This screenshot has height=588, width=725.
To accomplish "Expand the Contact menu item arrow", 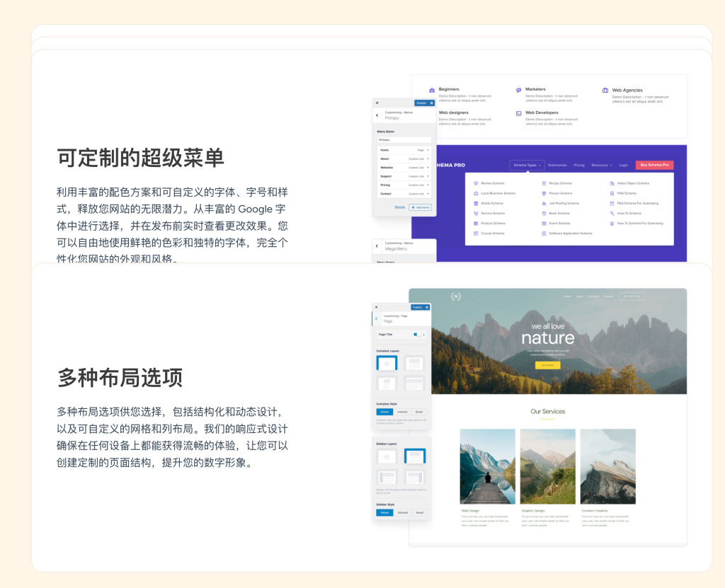I will point(428,194).
